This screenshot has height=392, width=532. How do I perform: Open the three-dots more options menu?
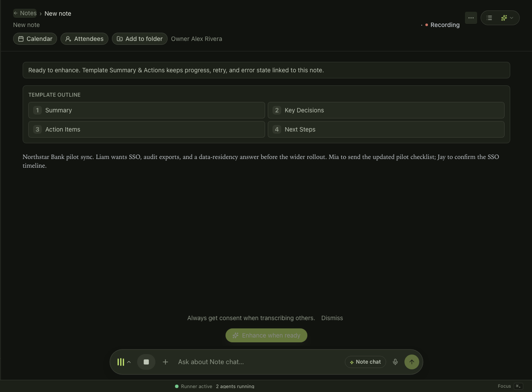(x=471, y=18)
